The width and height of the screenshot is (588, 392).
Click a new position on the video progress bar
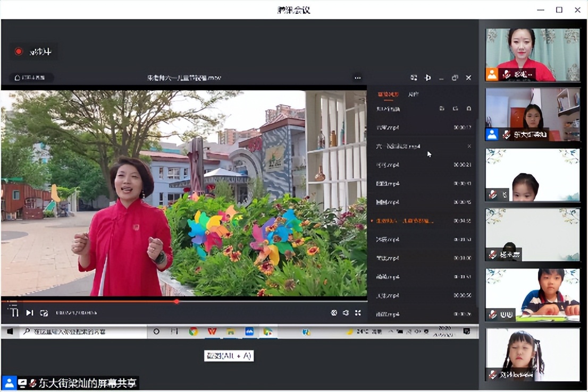point(239,302)
